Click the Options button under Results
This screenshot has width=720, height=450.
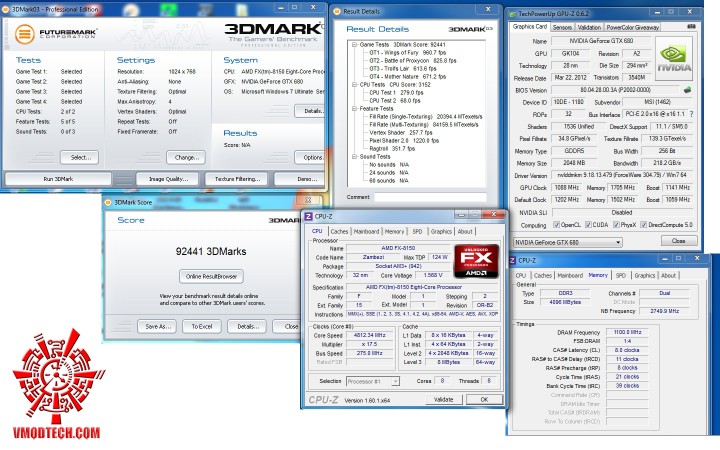click(310, 158)
